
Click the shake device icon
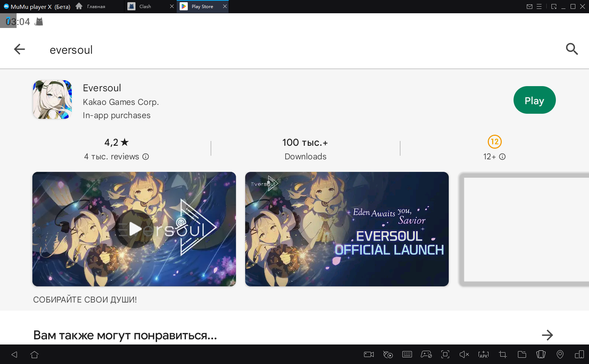(541, 354)
